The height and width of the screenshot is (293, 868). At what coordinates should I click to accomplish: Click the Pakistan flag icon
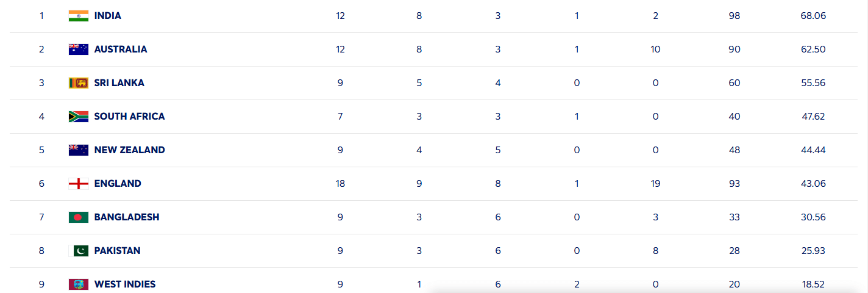pos(79,251)
